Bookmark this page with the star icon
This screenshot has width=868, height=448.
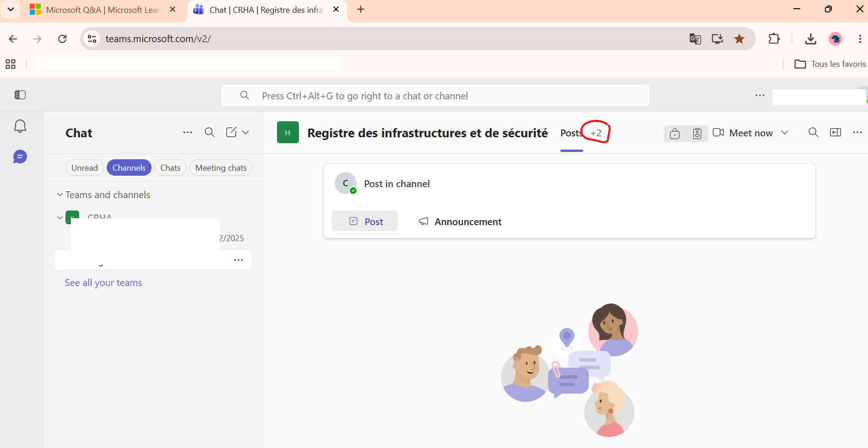739,39
